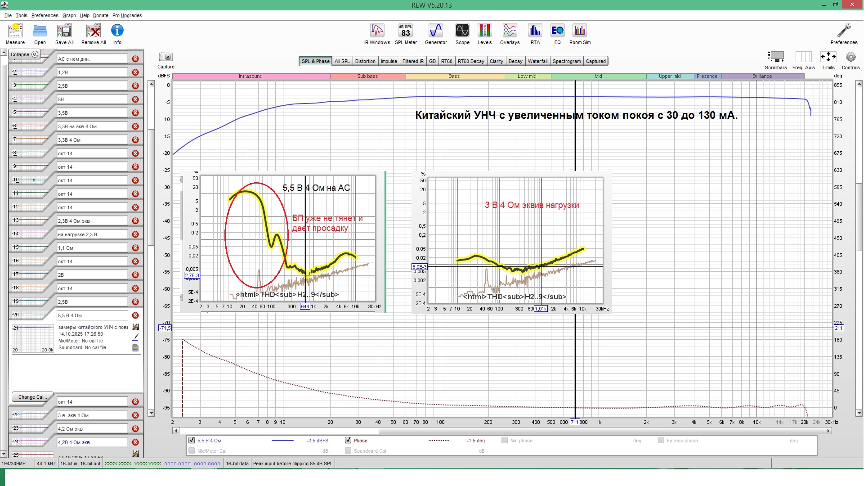Screen dimensions: 868x486
Task: Toggle the Phase trace checkbox
Action: pyautogui.click(x=348, y=440)
